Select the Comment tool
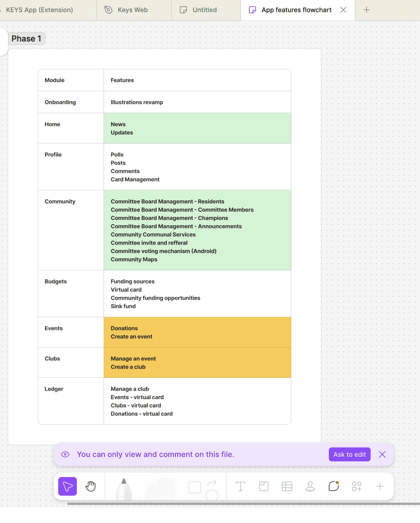The width and height of the screenshot is (420, 523). coord(334,486)
